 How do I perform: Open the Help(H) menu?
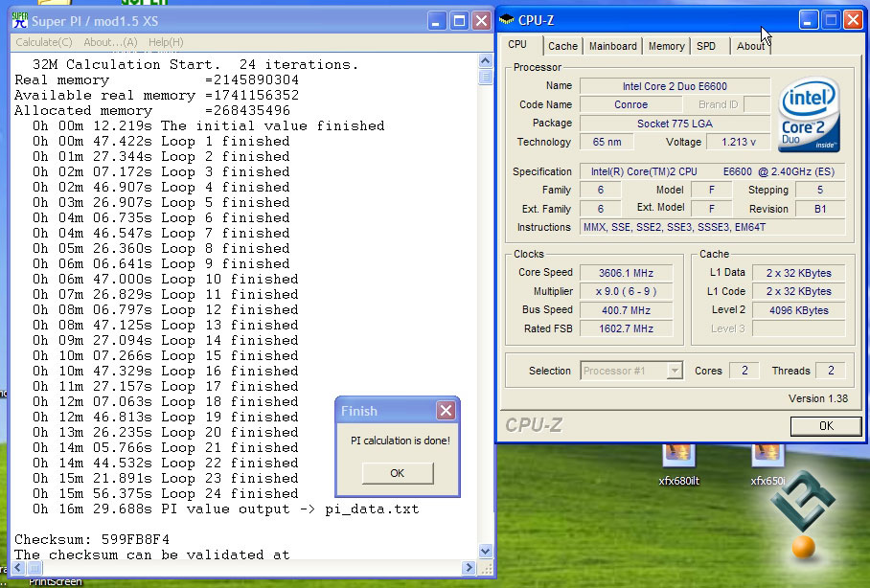point(166,42)
